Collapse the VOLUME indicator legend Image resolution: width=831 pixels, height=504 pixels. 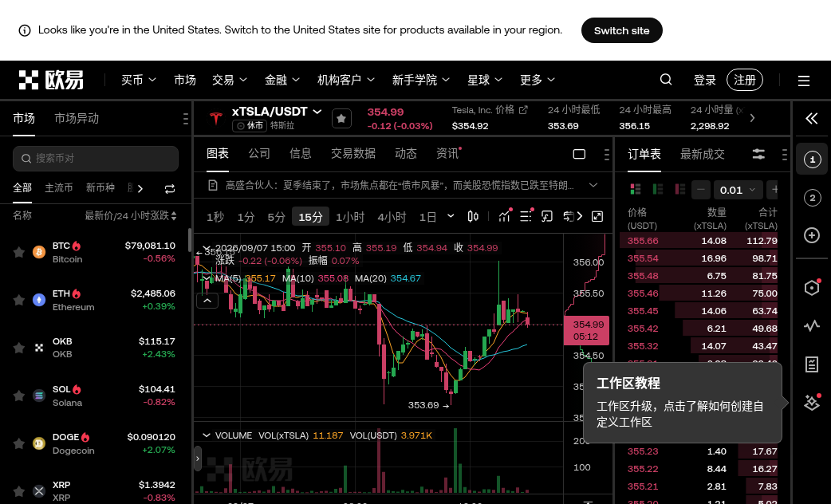(x=207, y=435)
